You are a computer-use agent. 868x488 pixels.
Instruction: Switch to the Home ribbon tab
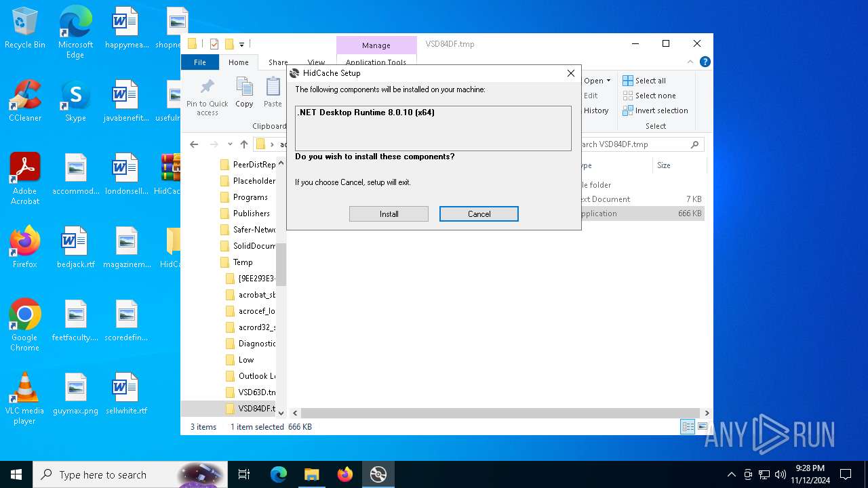pos(239,62)
